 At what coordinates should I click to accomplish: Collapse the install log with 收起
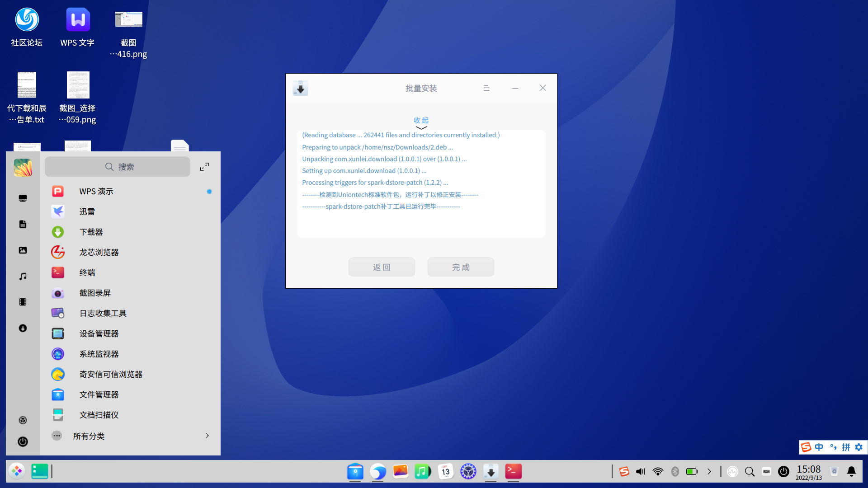click(x=421, y=120)
